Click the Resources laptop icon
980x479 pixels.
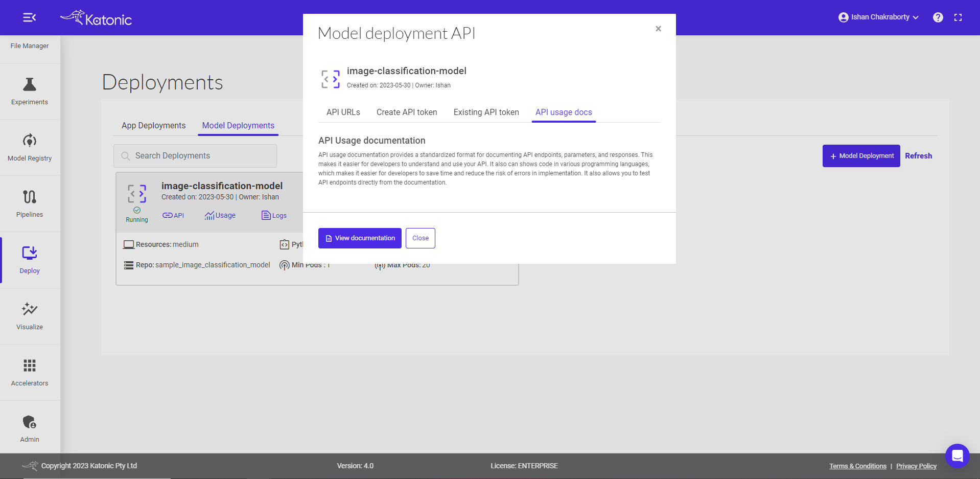[x=129, y=245]
